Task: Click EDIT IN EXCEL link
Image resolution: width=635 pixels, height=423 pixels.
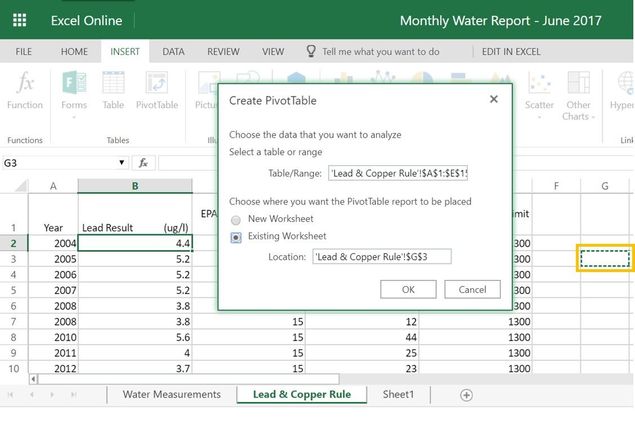Action: tap(511, 52)
